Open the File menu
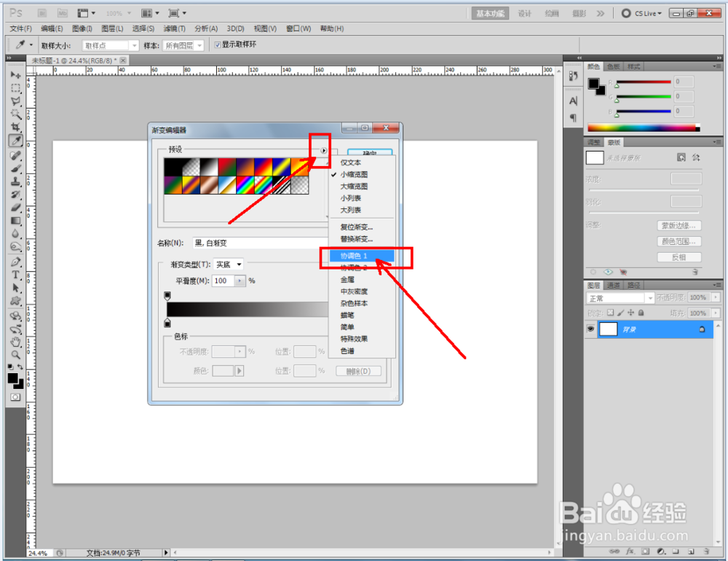 click(21, 29)
